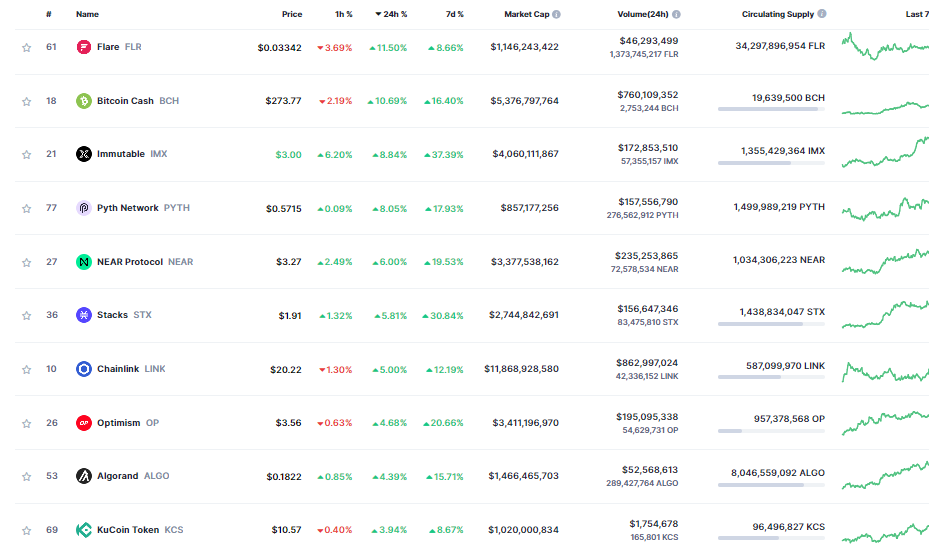This screenshot has height=551, width=951.
Task: Add Flare to watchlist with its star
Action: (27, 47)
